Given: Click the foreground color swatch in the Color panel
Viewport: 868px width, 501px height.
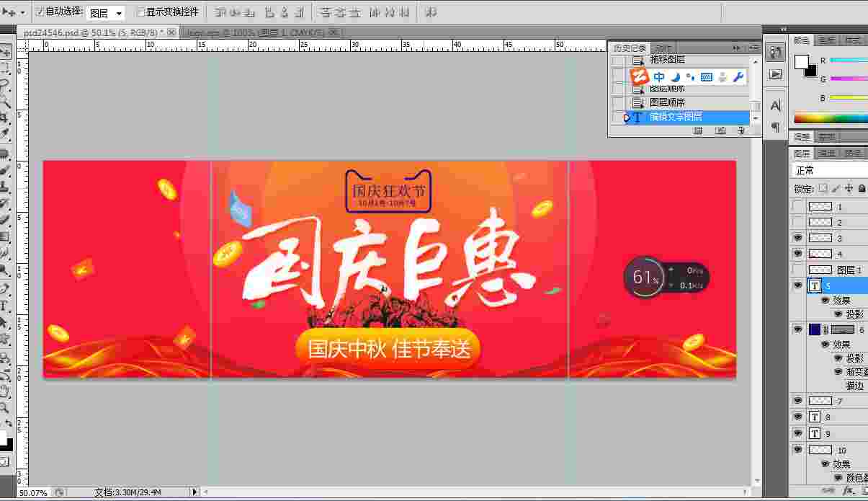Looking at the screenshot, I should (x=802, y=62).
